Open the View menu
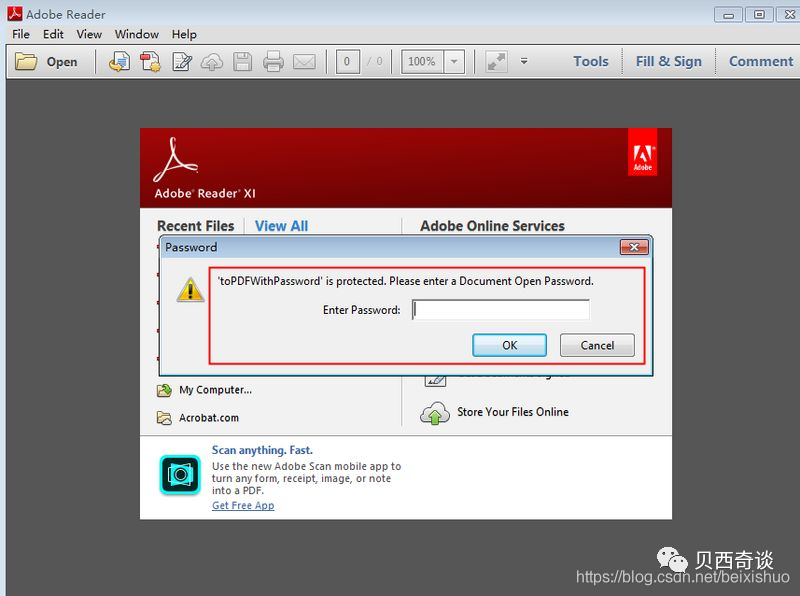This screenshot has height=596, width=800. (x=89, y=34)
